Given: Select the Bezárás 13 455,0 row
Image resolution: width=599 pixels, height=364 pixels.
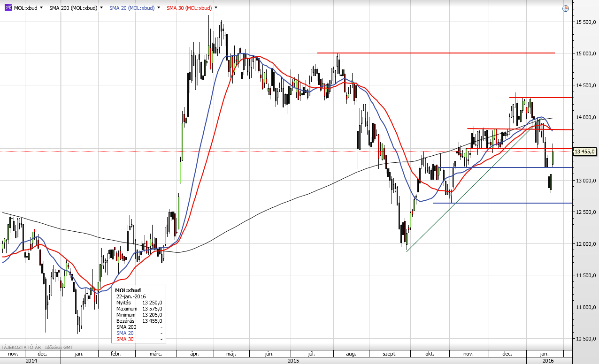Looking at the screenshot, I should click(139, 321).
